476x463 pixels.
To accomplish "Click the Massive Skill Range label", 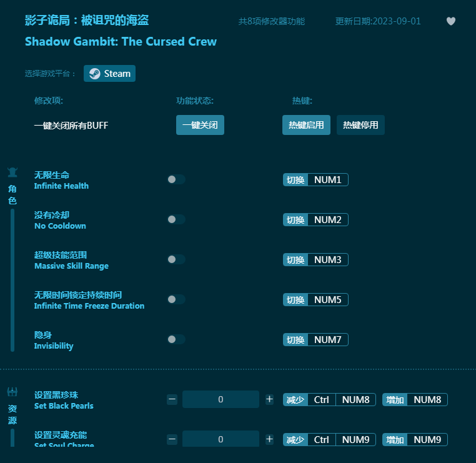I will tap(71, 266).
